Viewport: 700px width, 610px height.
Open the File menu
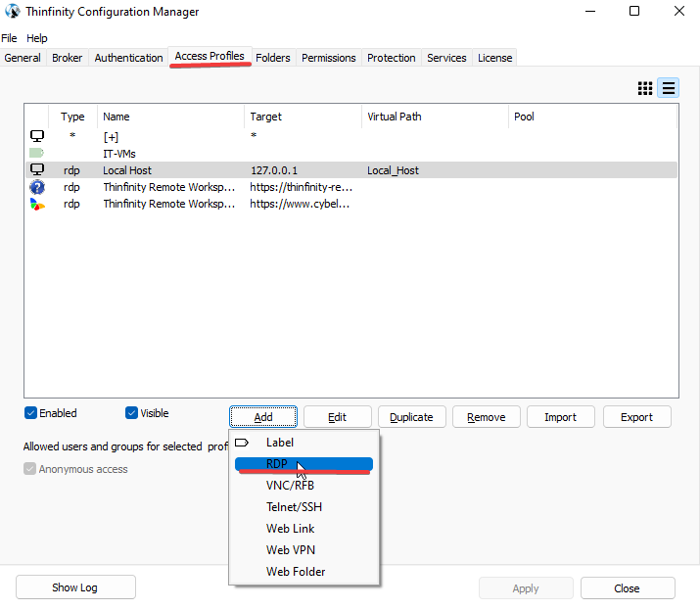(9, 38)
